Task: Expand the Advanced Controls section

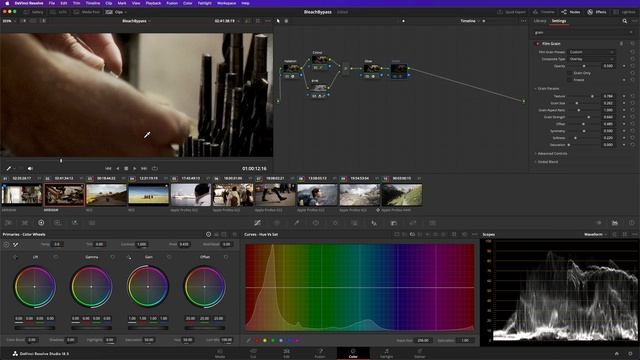Action: click(x=552, y=153)
